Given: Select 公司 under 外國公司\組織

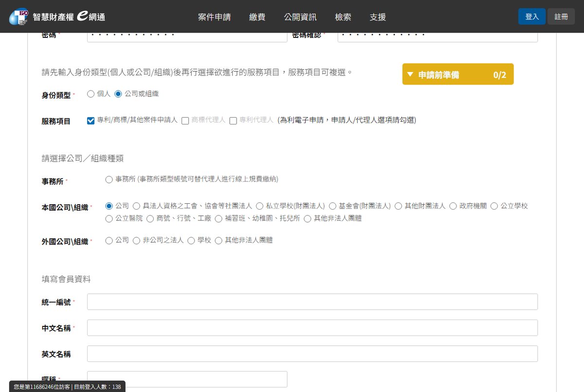Looking at the screenshot, I should click(x=109, y=240).
